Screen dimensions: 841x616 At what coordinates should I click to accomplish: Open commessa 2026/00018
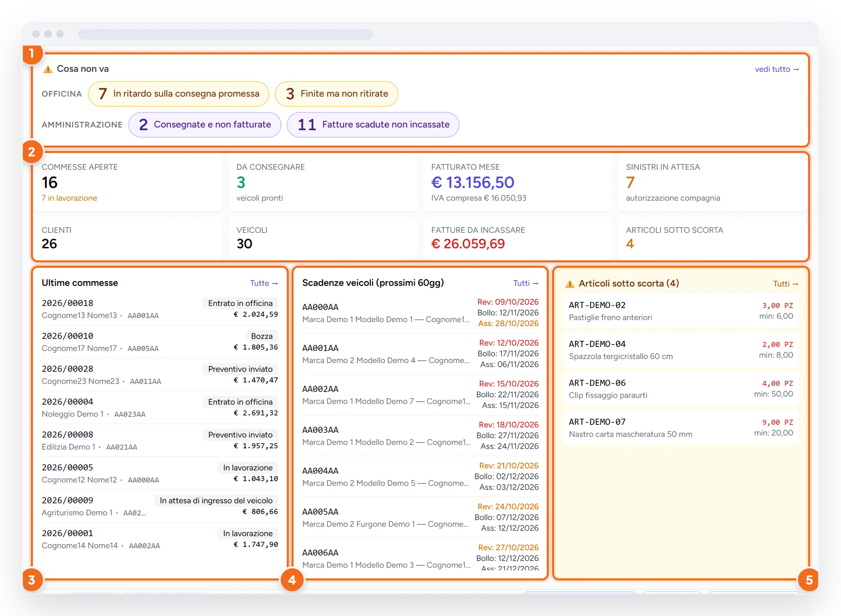(160, 309)
